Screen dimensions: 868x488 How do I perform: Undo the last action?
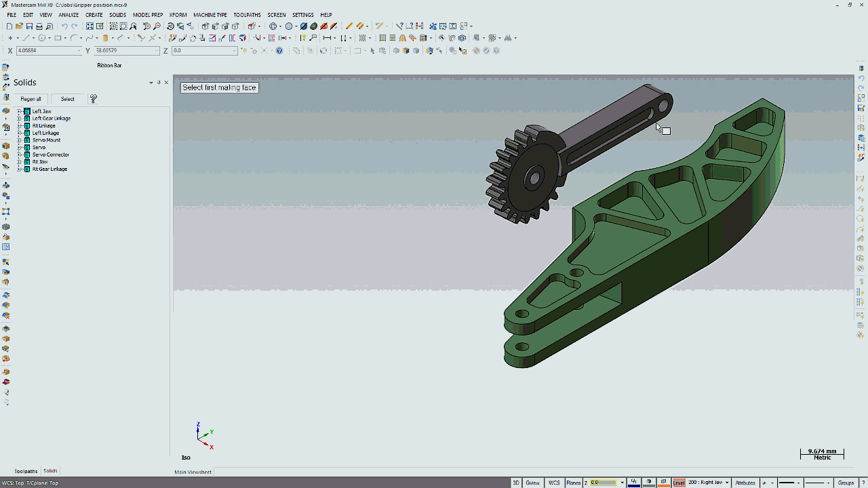(x=65, y=26)
